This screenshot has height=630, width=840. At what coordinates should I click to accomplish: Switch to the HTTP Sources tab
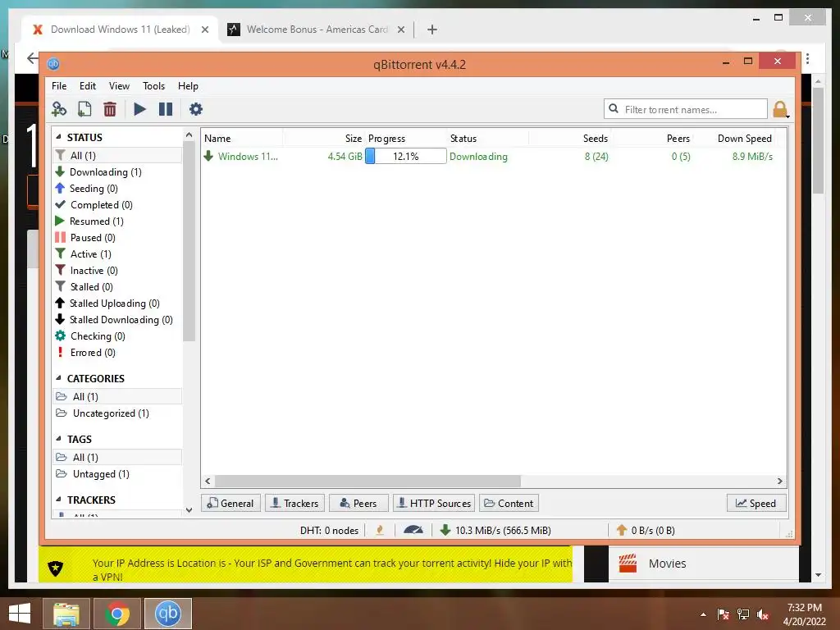pyautogui.click(x=434, y=503)
